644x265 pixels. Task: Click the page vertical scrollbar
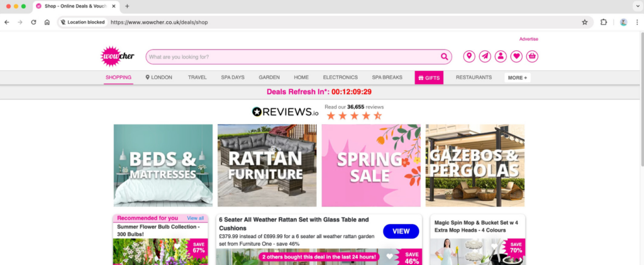click(641, 99)
